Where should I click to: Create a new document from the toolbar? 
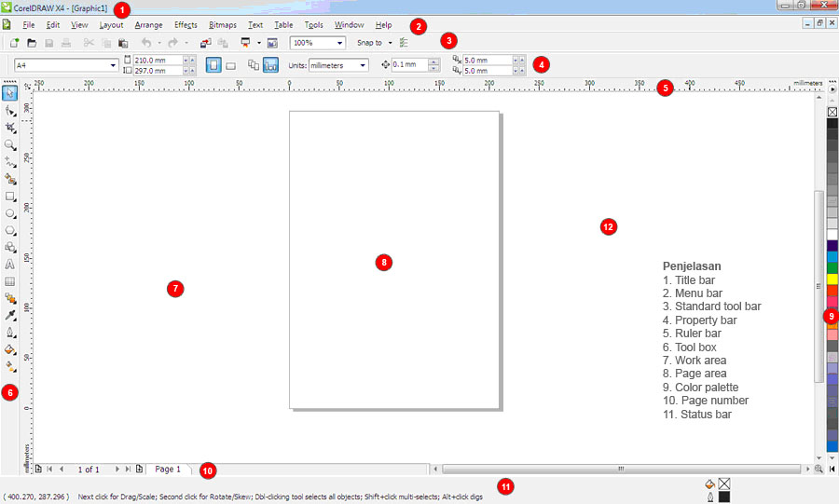pyautogui.click(x=14, y=43)
